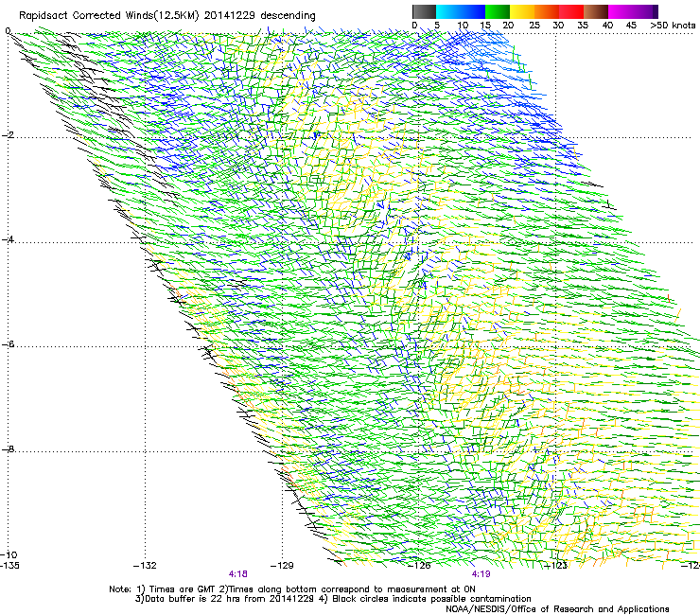Click the purple time stamp '4:19'
This screenshot has height=615, width=700.
(x=481, y=574)
